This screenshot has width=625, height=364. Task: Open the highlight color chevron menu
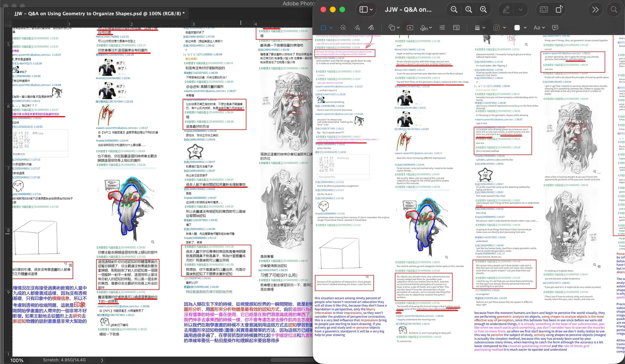[x=521, y=10]
